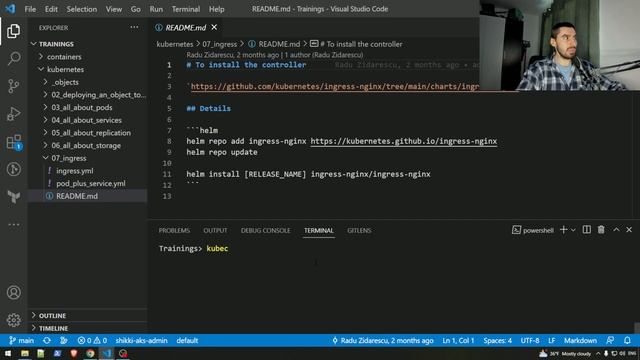Click the main branch indicator

(22, 340)
